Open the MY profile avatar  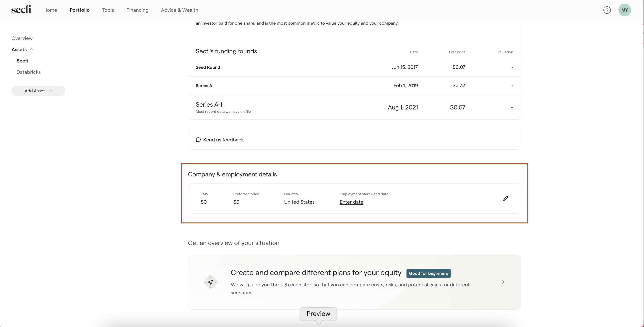tap(624, 10)
